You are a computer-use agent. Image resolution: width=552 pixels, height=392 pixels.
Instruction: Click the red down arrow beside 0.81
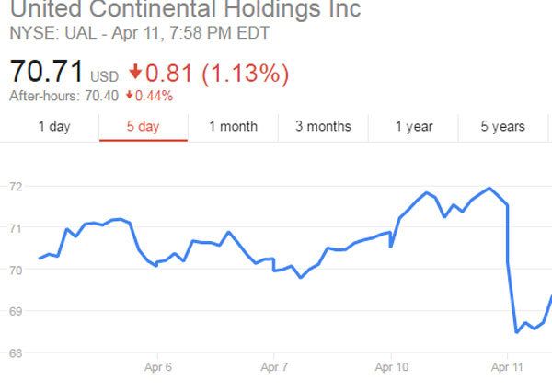pyautogui.click(x=136, y=71)
